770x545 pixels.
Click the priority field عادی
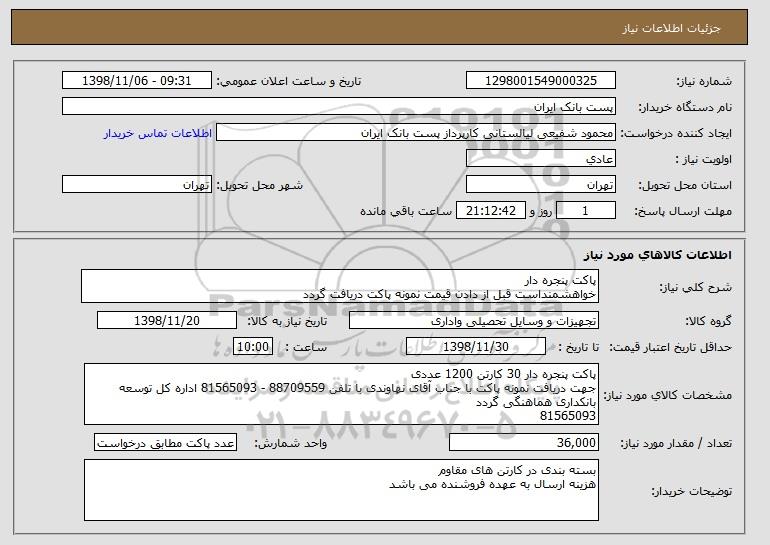pos(541,159)
